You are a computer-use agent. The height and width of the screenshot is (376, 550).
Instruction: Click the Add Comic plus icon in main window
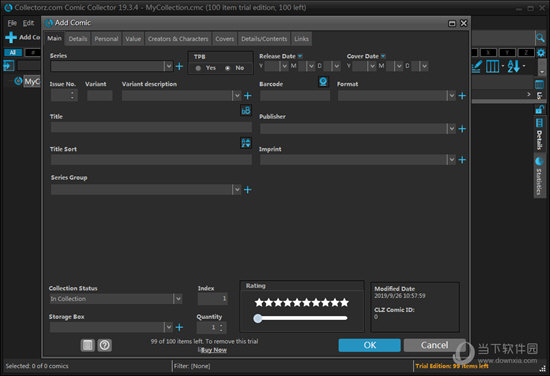click(x=11, y=37)
